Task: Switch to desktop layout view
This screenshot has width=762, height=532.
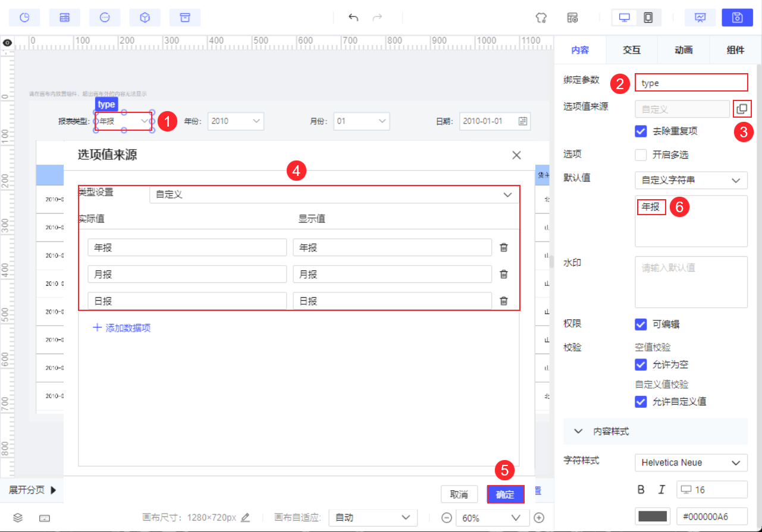Action: 625,18
